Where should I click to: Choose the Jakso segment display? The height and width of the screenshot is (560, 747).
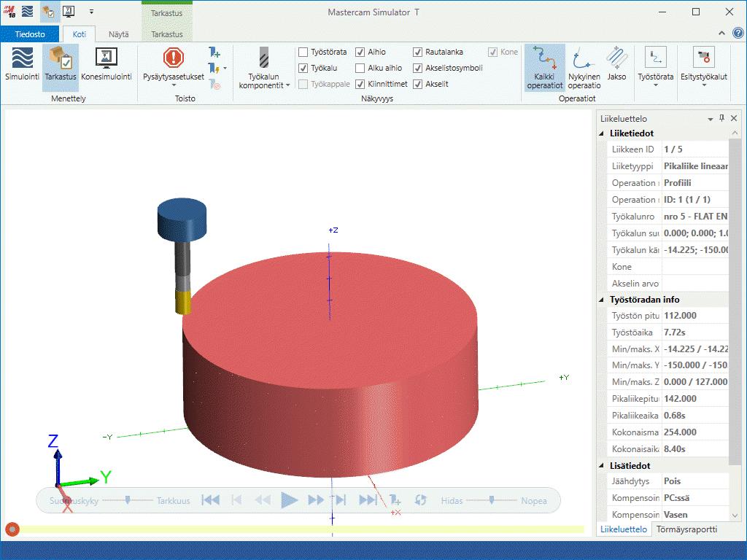pyautogui.click(x=617, y=64)
